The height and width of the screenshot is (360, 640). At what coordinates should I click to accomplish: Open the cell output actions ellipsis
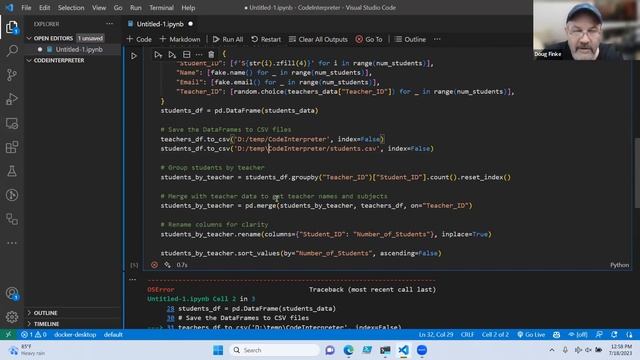[133, 280]
